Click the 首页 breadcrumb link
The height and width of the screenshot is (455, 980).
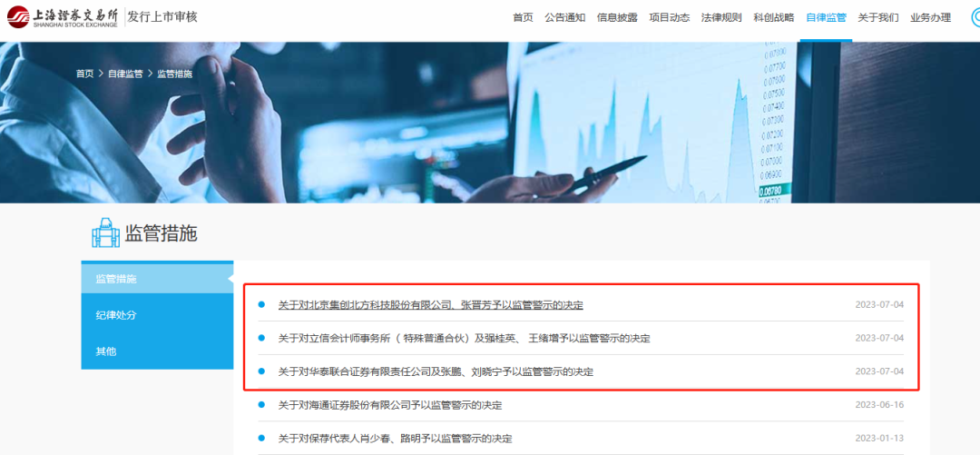pyautogui.click(x=84, y=74)
